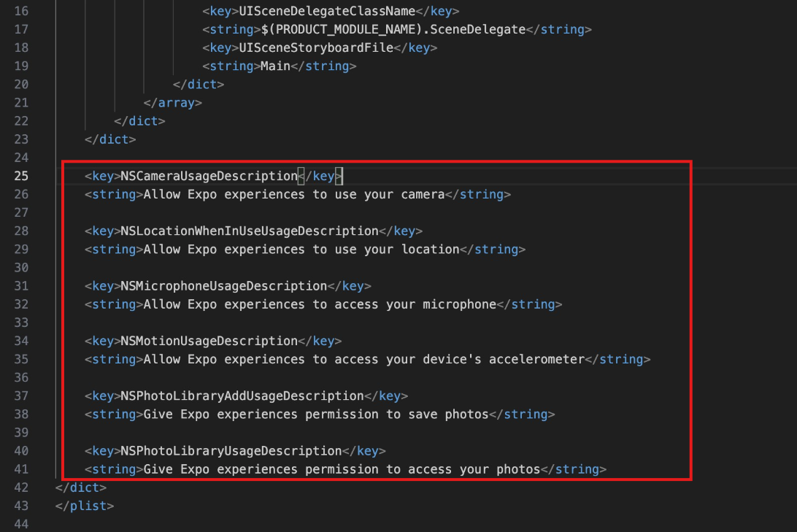Click line number 44 in the gutter
The height and width of the screenshot is (532, 797).
coord(20,524)
